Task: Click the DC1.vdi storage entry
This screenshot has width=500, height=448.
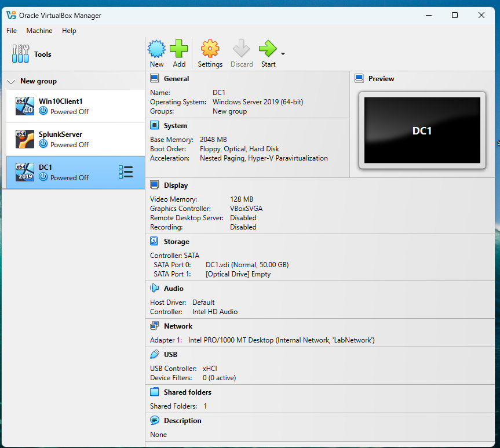Action: 247,265
